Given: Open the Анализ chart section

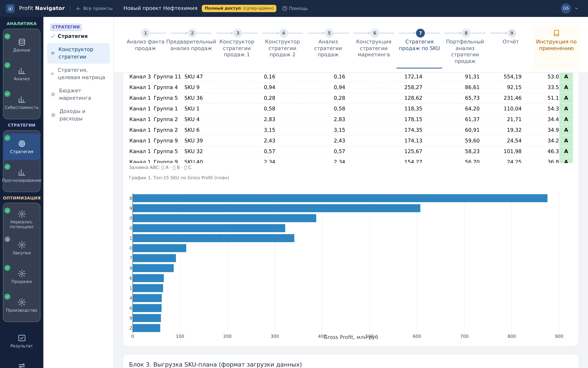Looking at the screenshot, I should (x=22, y=74).
